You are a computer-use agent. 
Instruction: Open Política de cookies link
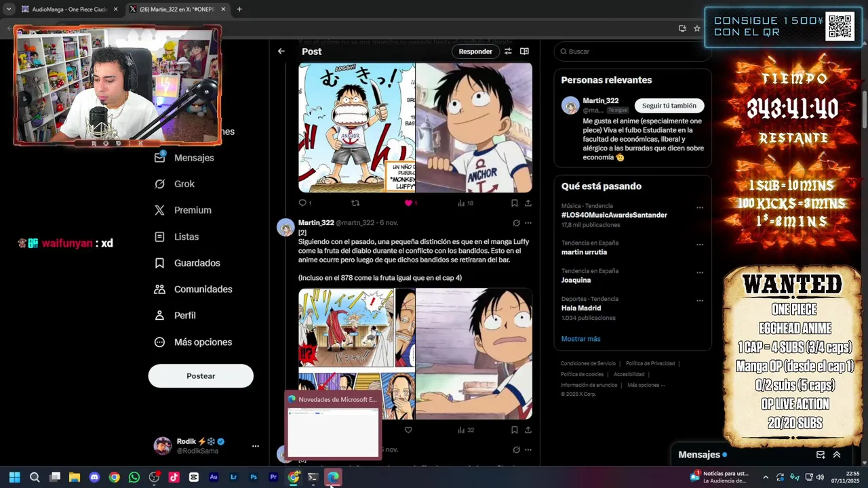pos(582,374)
